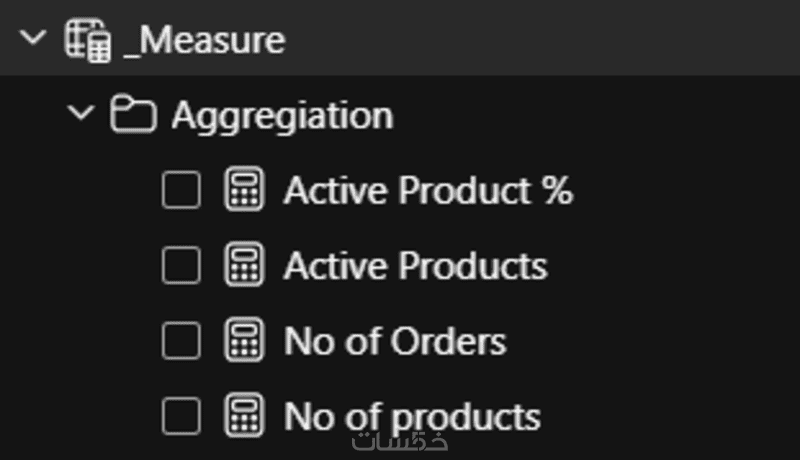800x460 pixels.
Task: Tick the No of Orders checkbox
Action: pyautogui.click(x=181, y=342)
